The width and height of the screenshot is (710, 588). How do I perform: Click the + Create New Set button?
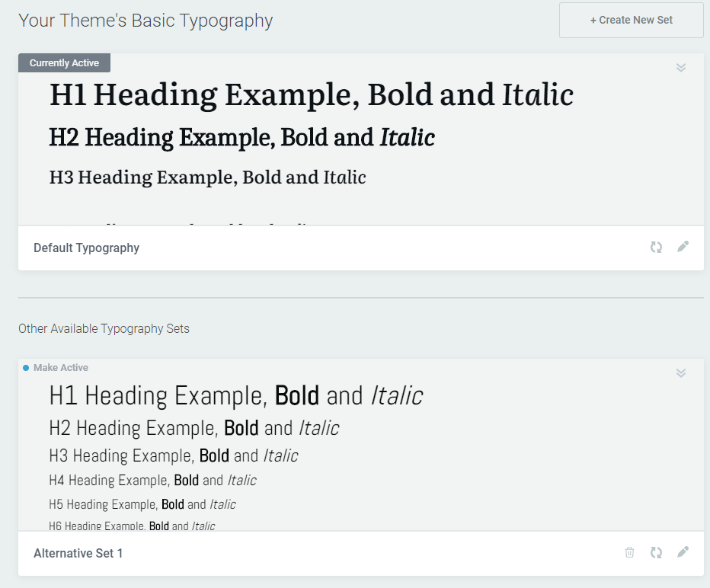point(631,21)
